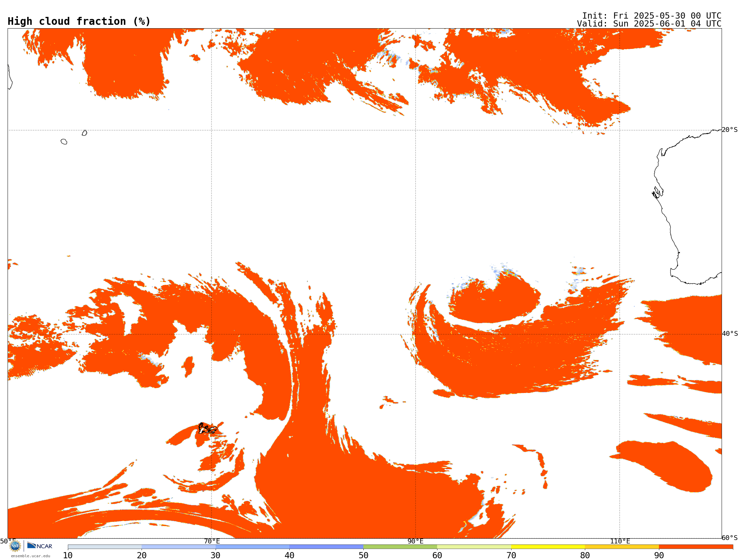Click the NSF logo icon
Viewport: 744px width, 560px height.
[15, 546]
